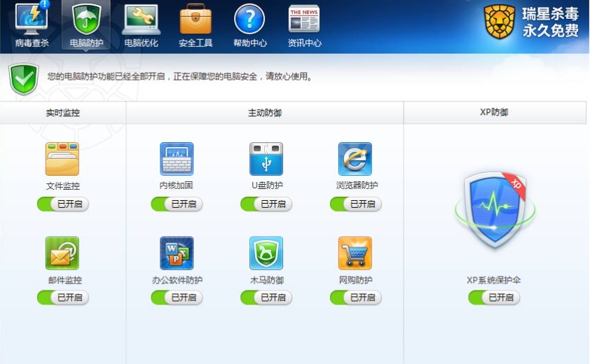Toggle off 文件监控 switch
Image resolution: width=597 pixels, height=364 pixels.
click(x=63, y=204)
